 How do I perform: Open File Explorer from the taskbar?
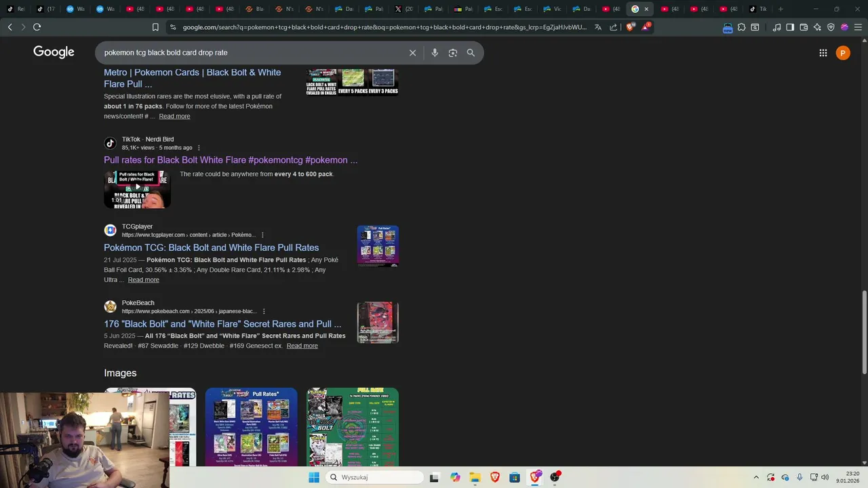[475, 477]
